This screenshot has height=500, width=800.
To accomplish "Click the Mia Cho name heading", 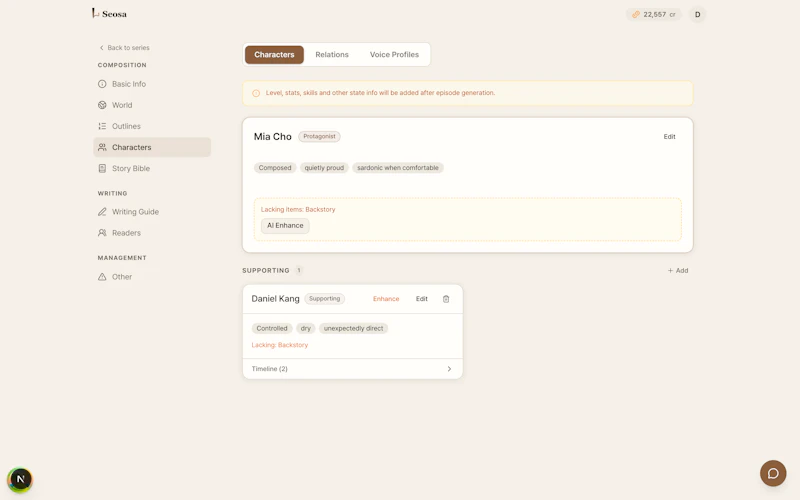I will [x=272, y=136].
